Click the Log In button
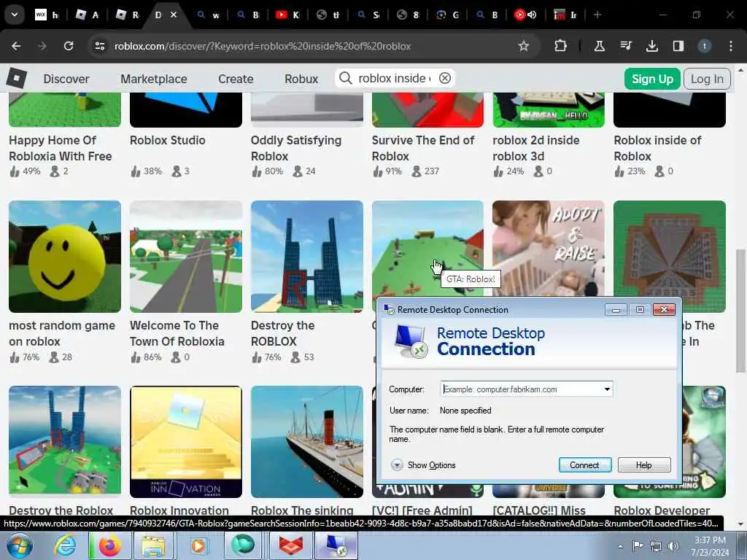 [707, 79]
